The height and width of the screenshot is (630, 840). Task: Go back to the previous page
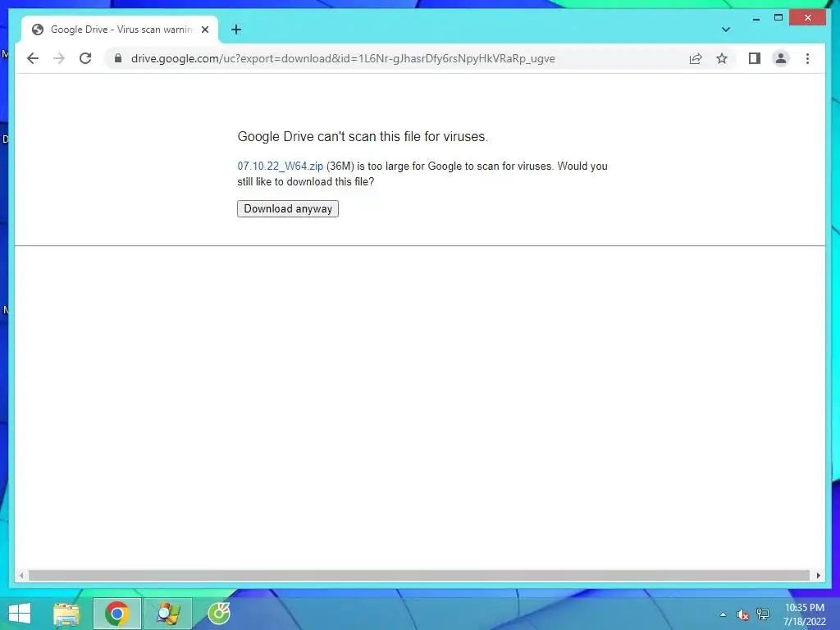click(33, 58)
